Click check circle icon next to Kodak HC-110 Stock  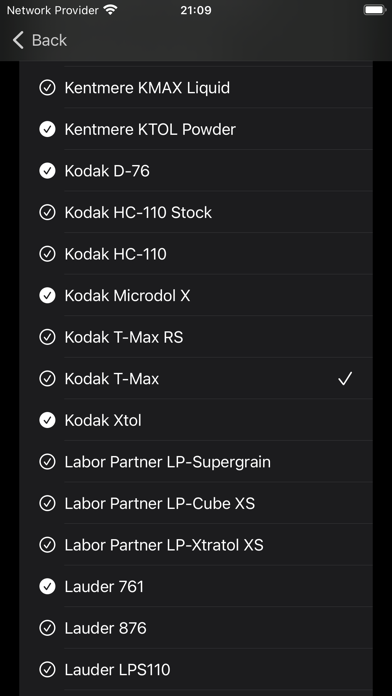click(x=47, y=213)
